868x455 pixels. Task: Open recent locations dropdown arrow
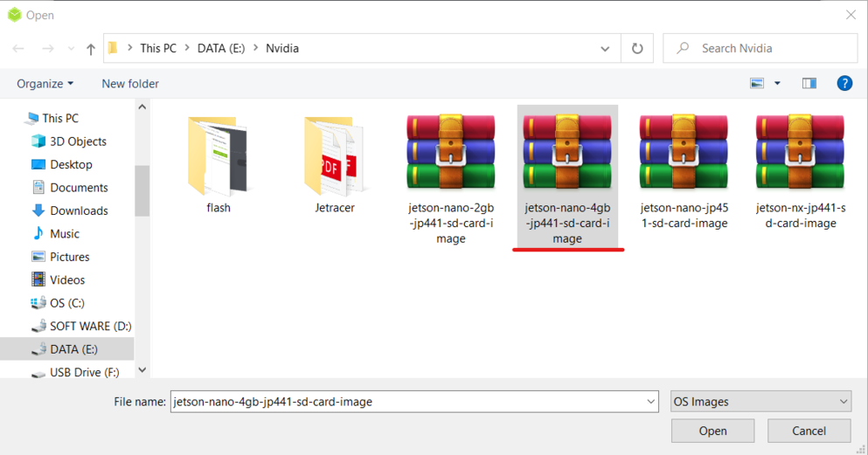pos(71,49)
